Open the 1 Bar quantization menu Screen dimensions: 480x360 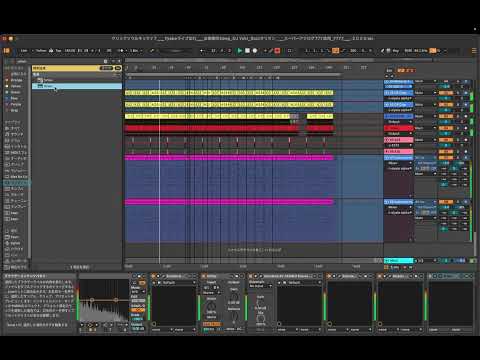[136, 51]
